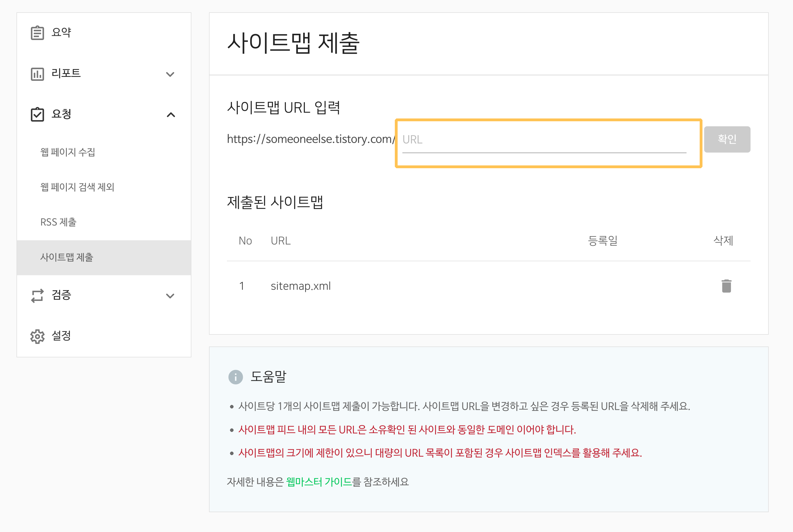This screenshot has height=532, width=793.
Task: Click the 도움말 info icon
Action: pos(236,377)
